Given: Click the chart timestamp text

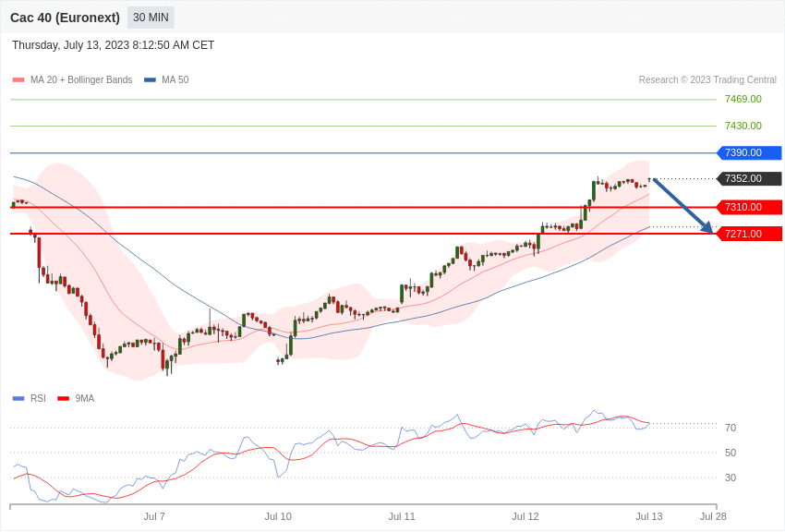Looking at the screenshot, I should pos(113,45).
